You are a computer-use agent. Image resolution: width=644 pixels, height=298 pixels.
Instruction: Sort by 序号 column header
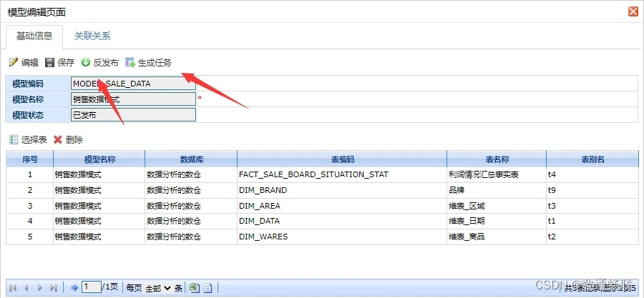29,159
